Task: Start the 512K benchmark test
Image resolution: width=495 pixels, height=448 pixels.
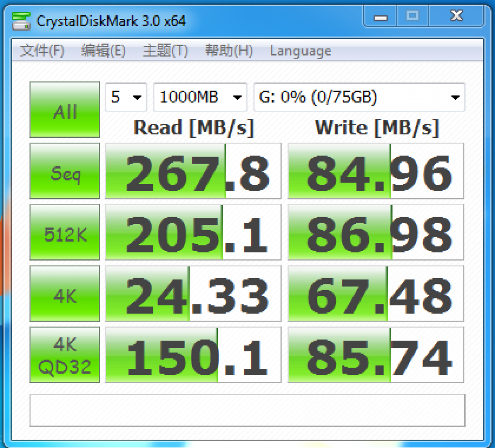Action: coord(65,232)
